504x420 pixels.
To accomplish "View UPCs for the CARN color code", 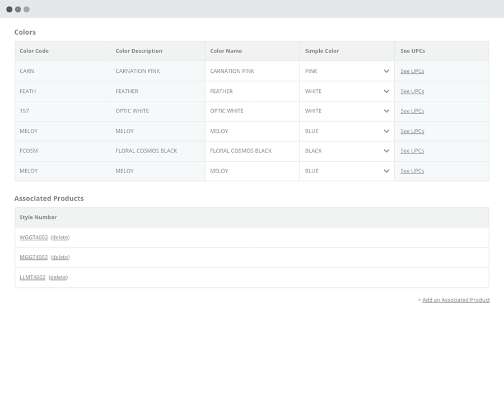I will pos(412,71).
